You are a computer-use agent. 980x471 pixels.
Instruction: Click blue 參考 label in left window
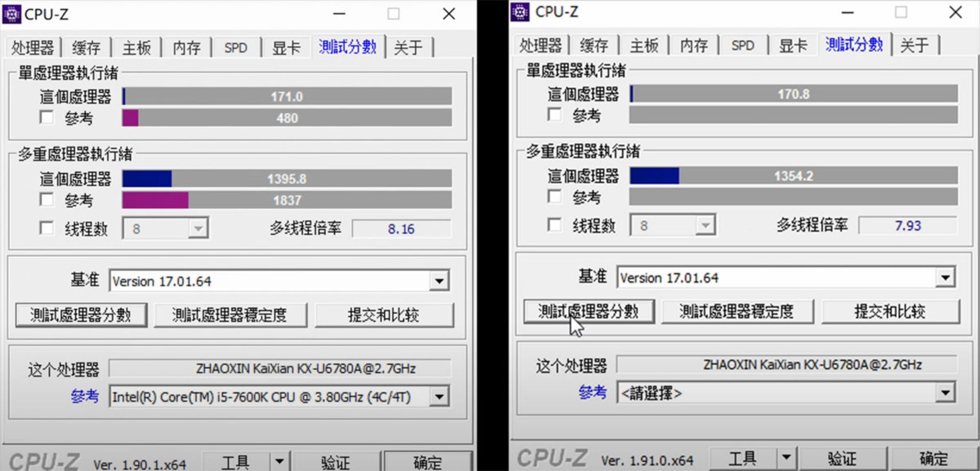tap(85, 396)
